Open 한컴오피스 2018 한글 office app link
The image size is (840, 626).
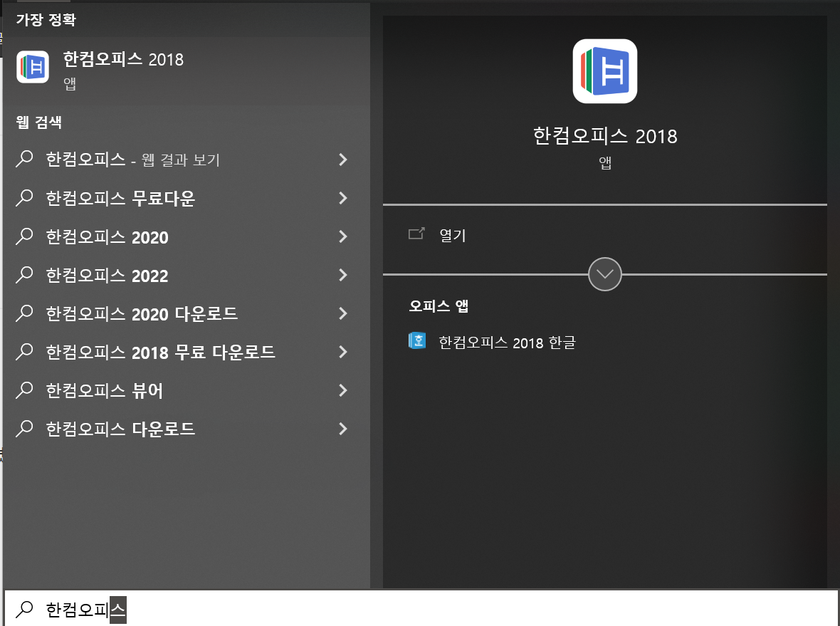[x=507, y=342]
